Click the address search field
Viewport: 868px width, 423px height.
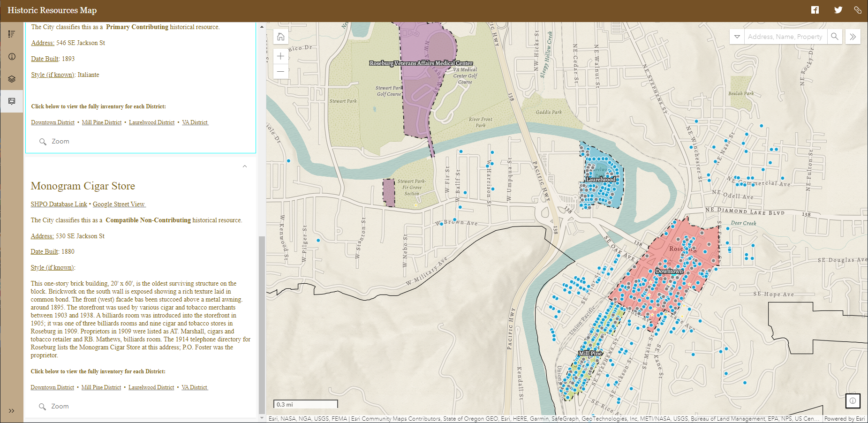[x=785, y=37]
